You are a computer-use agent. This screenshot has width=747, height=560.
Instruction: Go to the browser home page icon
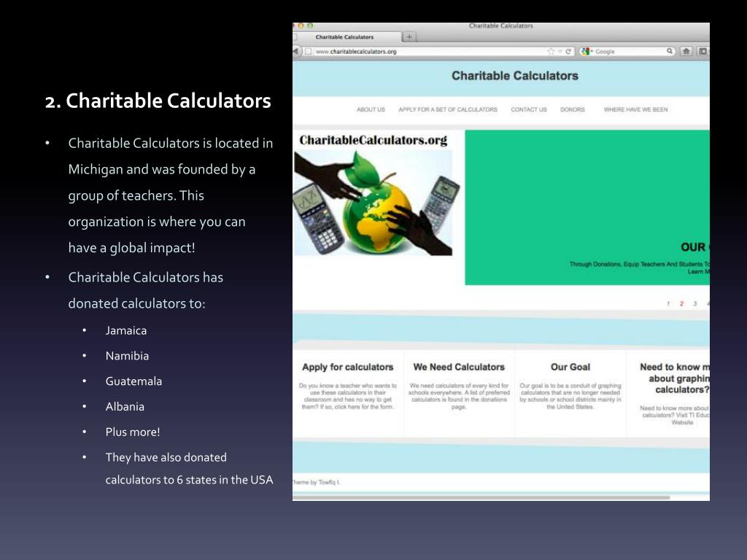[686, 51]
